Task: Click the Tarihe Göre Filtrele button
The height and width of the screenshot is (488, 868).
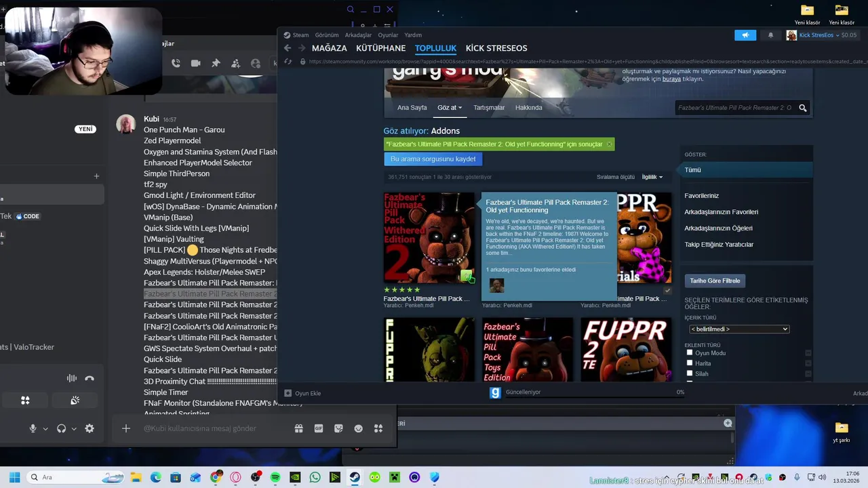Action: [x=715, y=281]
